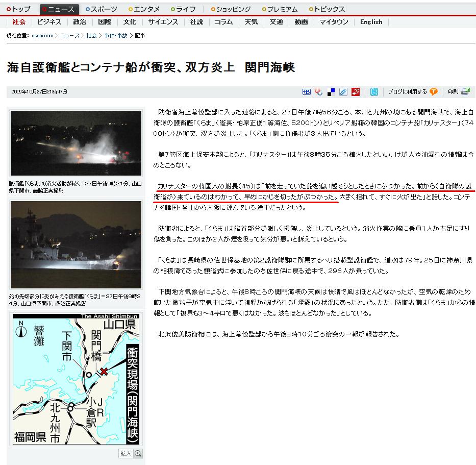Open the 天気 section
Viewport: 476px width, 465px height.
pos(251,22)
